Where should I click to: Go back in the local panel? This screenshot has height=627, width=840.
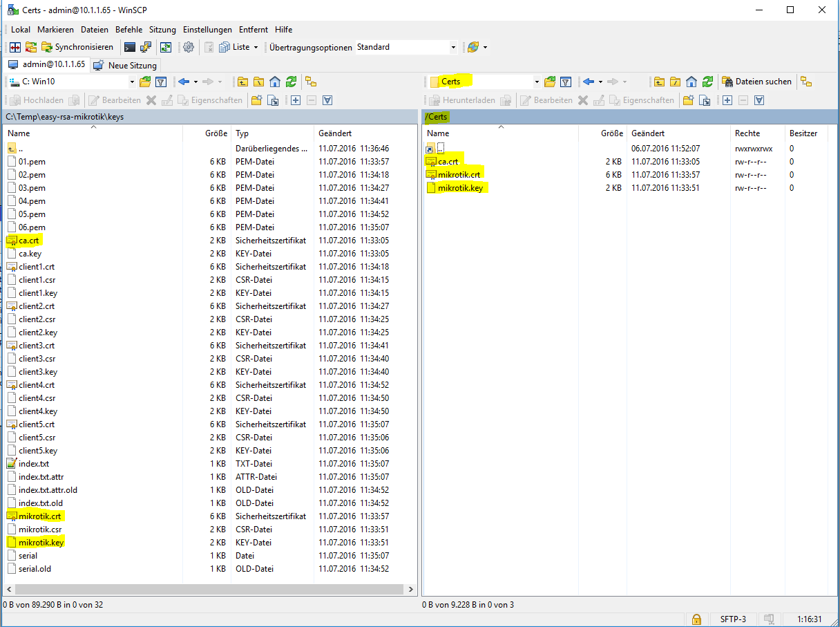tap(183, 82)
